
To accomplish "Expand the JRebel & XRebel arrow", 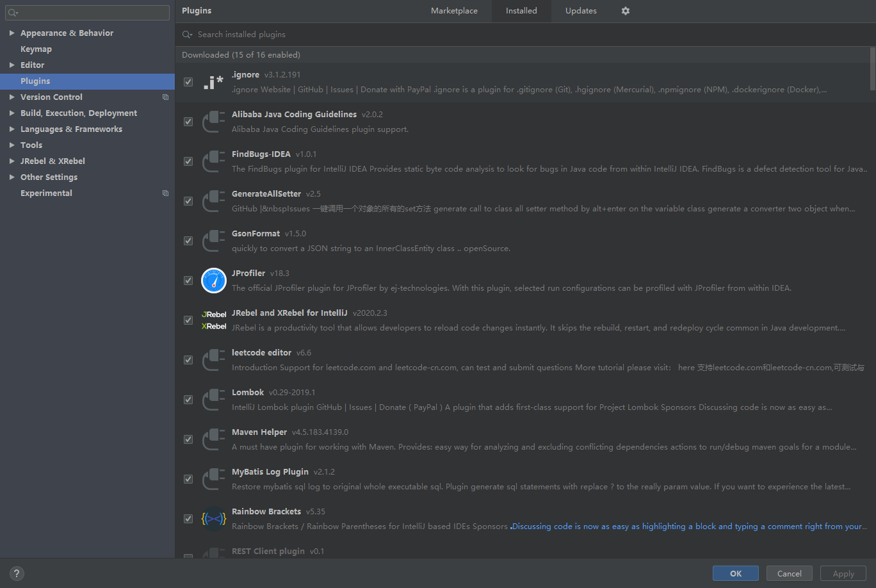I will click(x=12, y=161).
